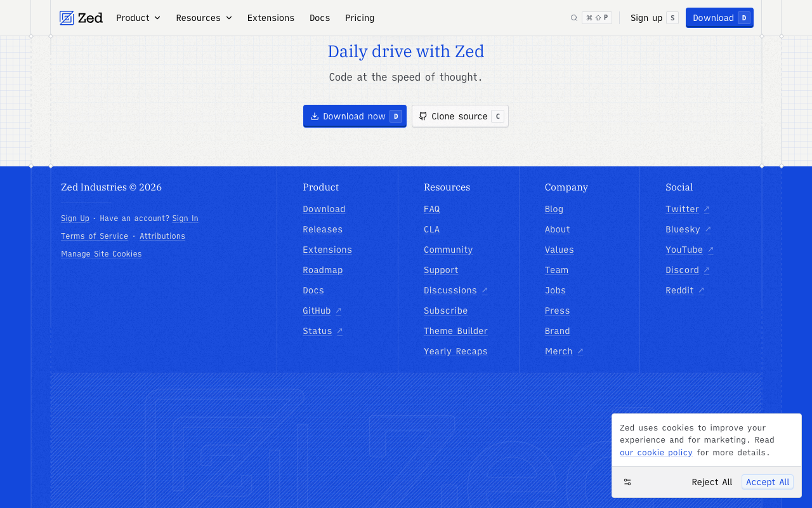
Task: Open the Theme Builder link
Action: click(x=455, y=331)
